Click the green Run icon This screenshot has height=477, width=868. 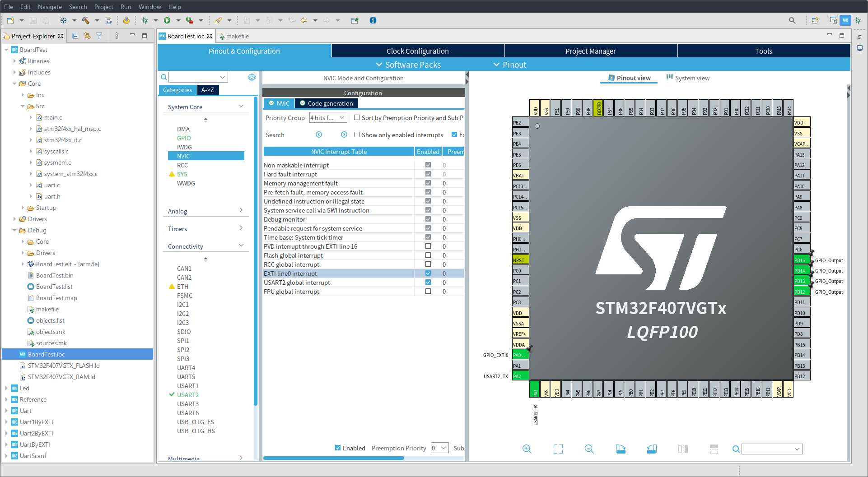pos(167,20)
